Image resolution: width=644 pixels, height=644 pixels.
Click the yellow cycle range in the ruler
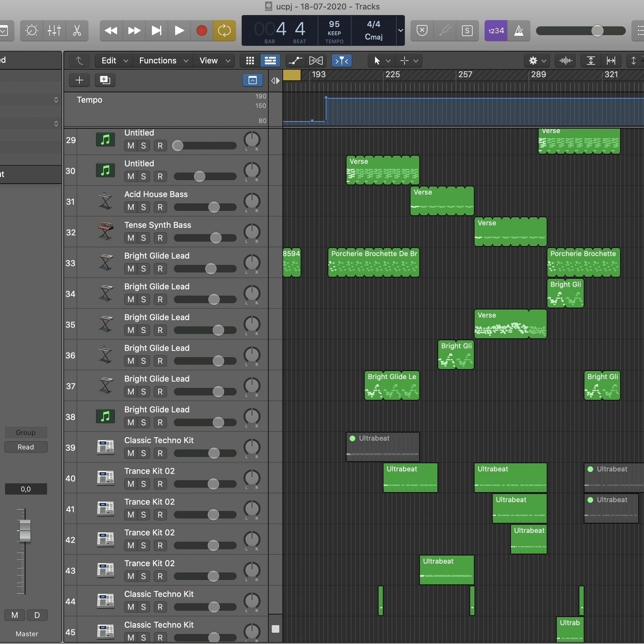292,75
